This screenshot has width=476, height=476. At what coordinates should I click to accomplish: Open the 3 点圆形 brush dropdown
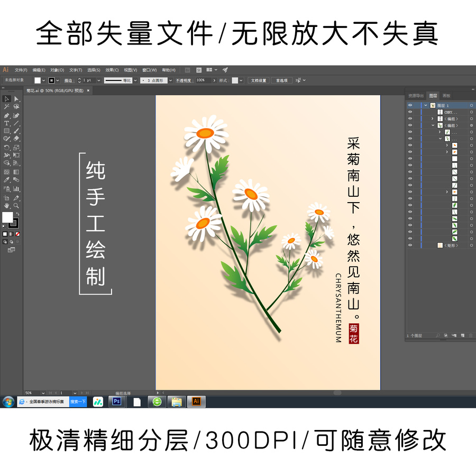pos(171,80)
